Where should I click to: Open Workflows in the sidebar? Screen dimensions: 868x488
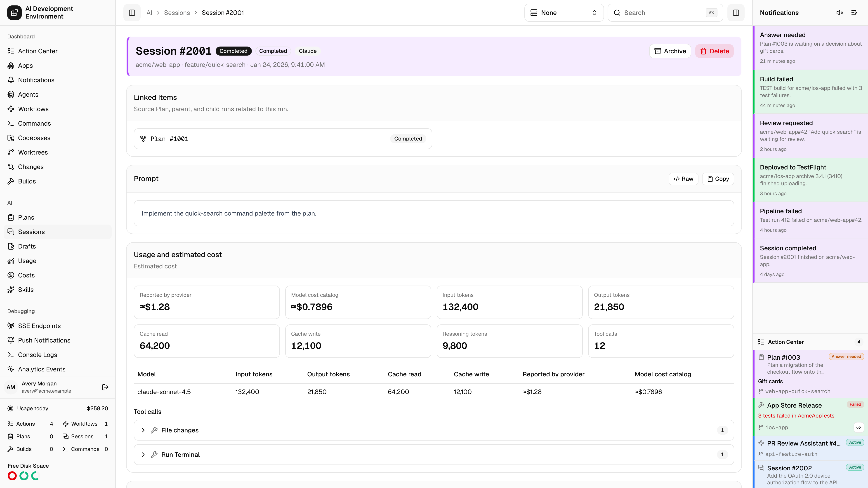[x=58, y=109]
